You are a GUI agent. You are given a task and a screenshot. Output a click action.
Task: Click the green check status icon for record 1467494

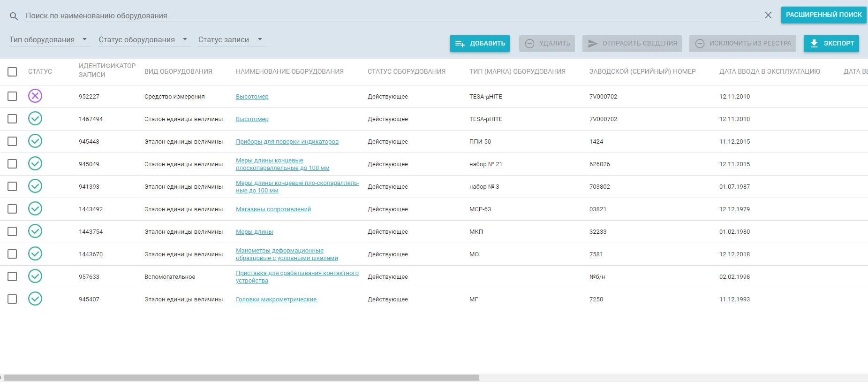(35, 119)
